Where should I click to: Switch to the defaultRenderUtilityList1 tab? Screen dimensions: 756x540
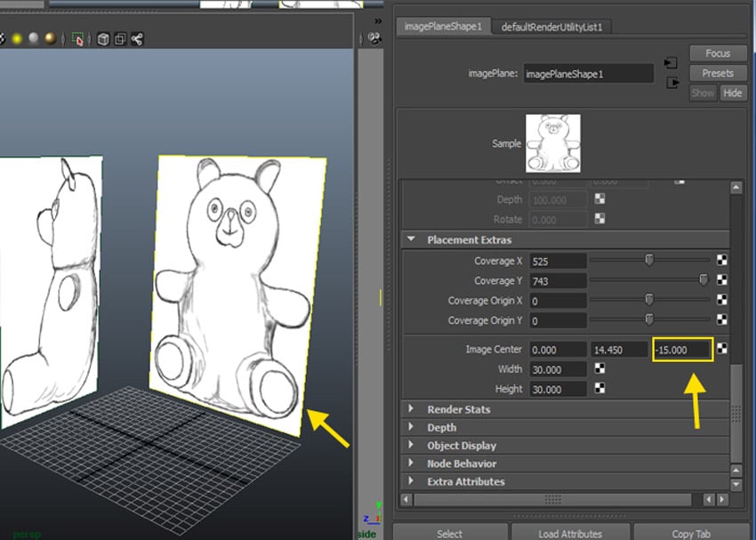click(551, 26)
